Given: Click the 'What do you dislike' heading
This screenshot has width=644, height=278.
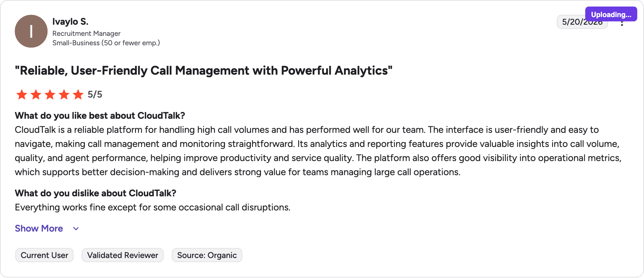Looking at the screenshot, I should (x=95, y=193).
